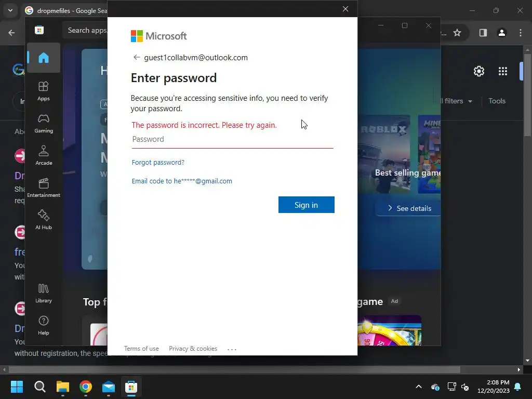Viewport: 532px width, 399px height.
Task: Click Tools on the Google results page
Action: pos(497,101)
